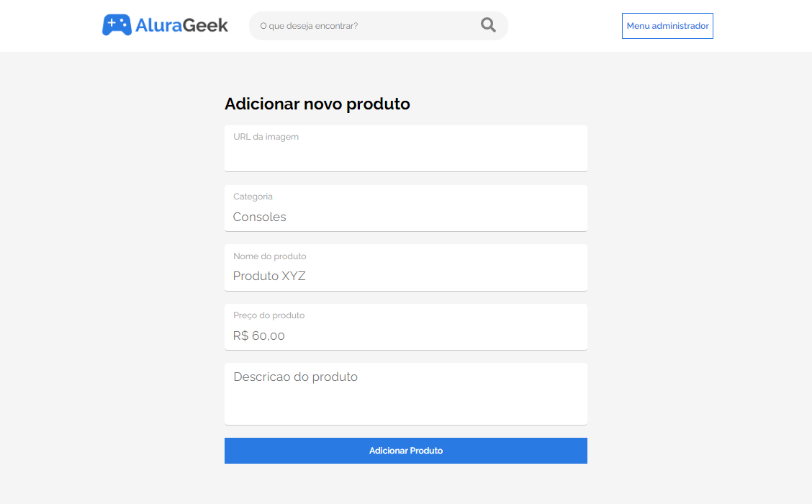The height and width of the screenshot is (504, 812).
Task: Click the Preço do produto label
Action: tap(269, 315)
